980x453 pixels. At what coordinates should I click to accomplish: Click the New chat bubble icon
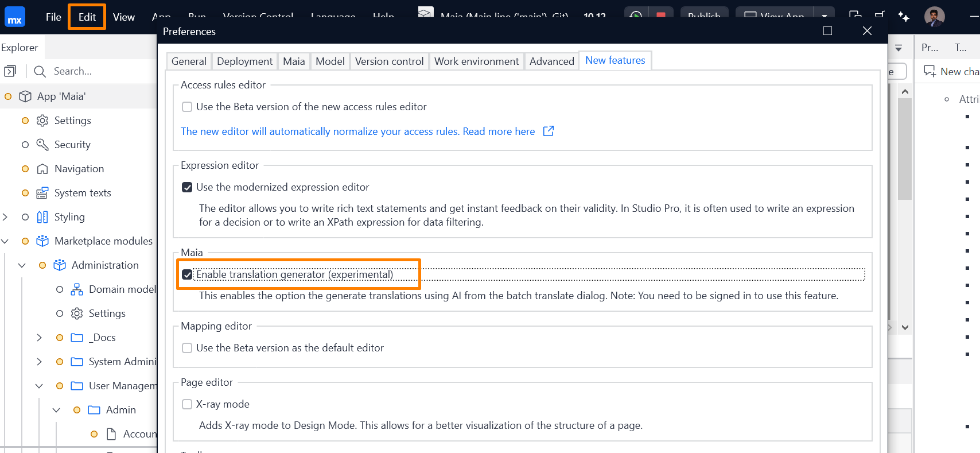[930, 71]
